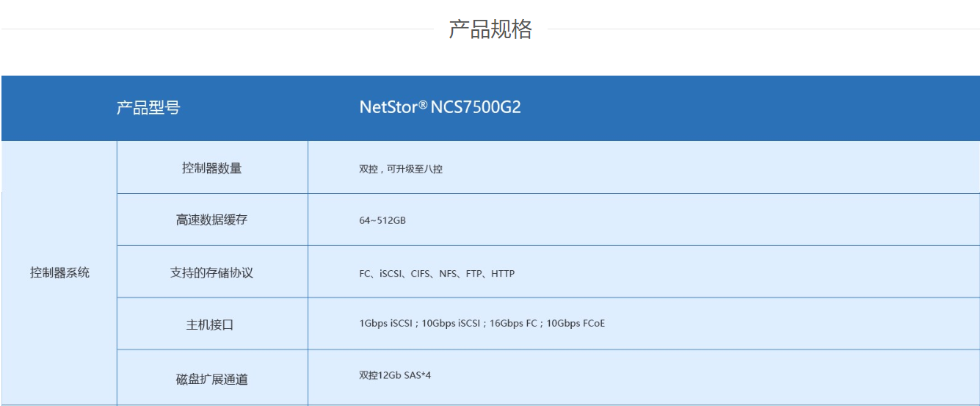Select the 双控12Gb SAS*4 value
The height and width of the screenshot is (406, 980).
(395, 375)
